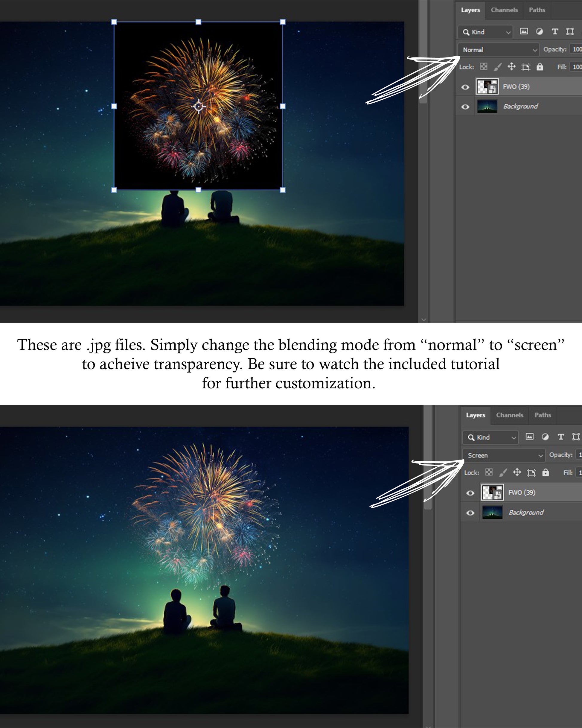
Task: Click shape layer filter icon in top panel
Action: click(x=570, y=31)
